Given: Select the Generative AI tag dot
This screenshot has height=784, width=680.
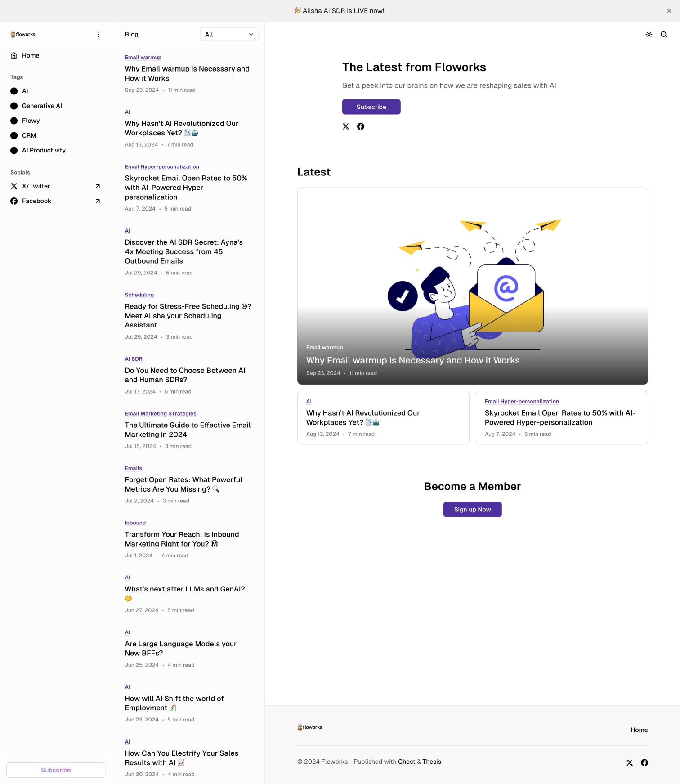Looking at the screenshot, I should [x=14, y=106].
